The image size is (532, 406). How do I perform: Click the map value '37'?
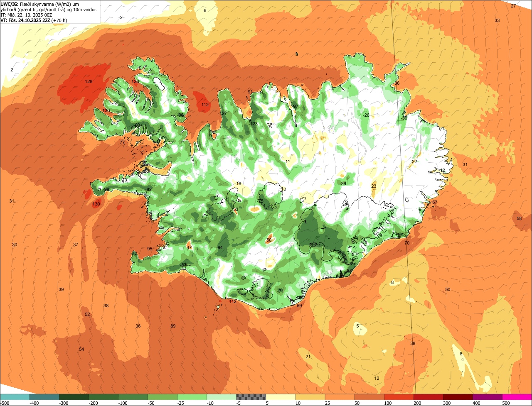coord(76,245)
